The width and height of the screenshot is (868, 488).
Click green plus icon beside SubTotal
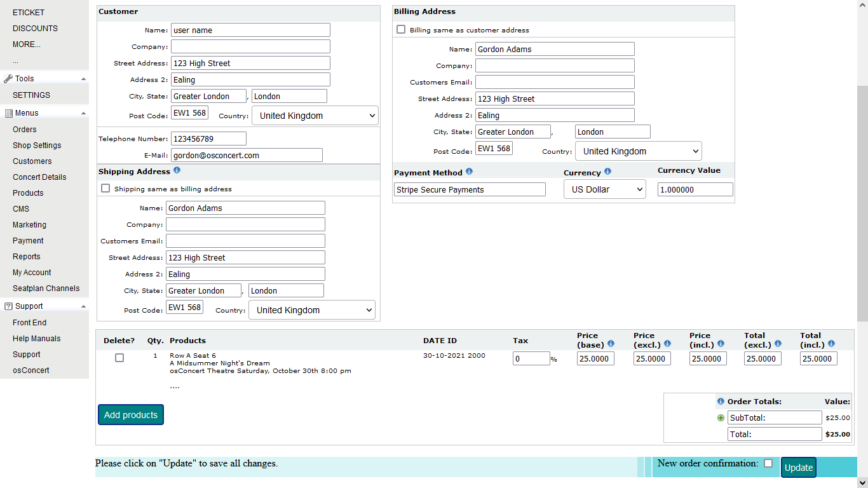(721, 418)
